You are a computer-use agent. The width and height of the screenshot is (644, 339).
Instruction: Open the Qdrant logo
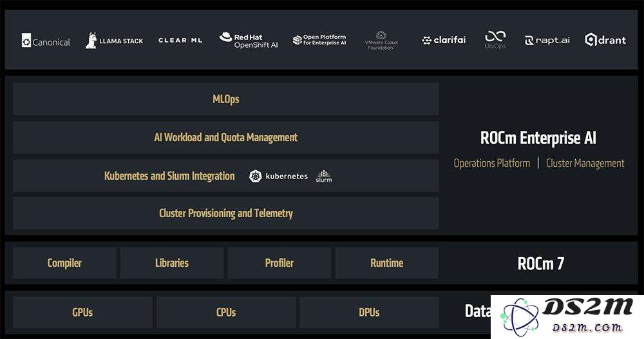(x=605, y=40)
